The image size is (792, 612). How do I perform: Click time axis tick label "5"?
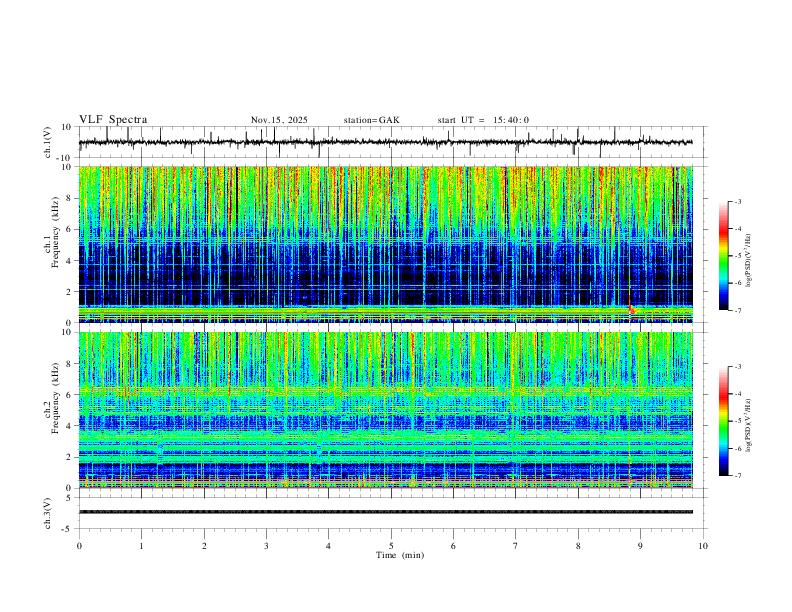pyautogui.click(x=391, y=546)
